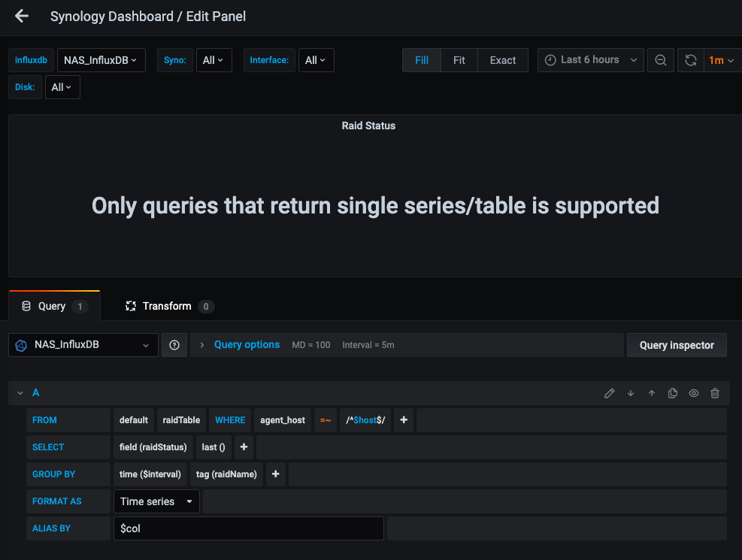The height and width of the screenshot is (560, 742).
Task: Switch to the Query tab
Action: pos(54,306)
